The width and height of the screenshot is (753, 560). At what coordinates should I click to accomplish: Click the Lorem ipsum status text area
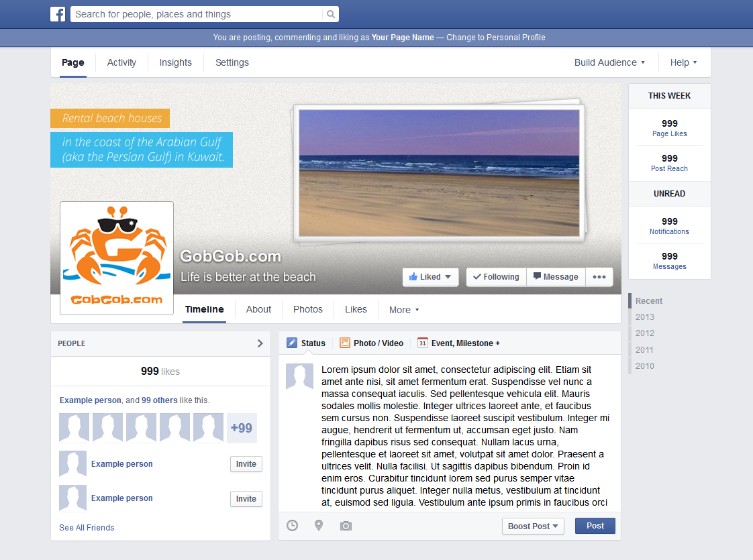[465, 436]
